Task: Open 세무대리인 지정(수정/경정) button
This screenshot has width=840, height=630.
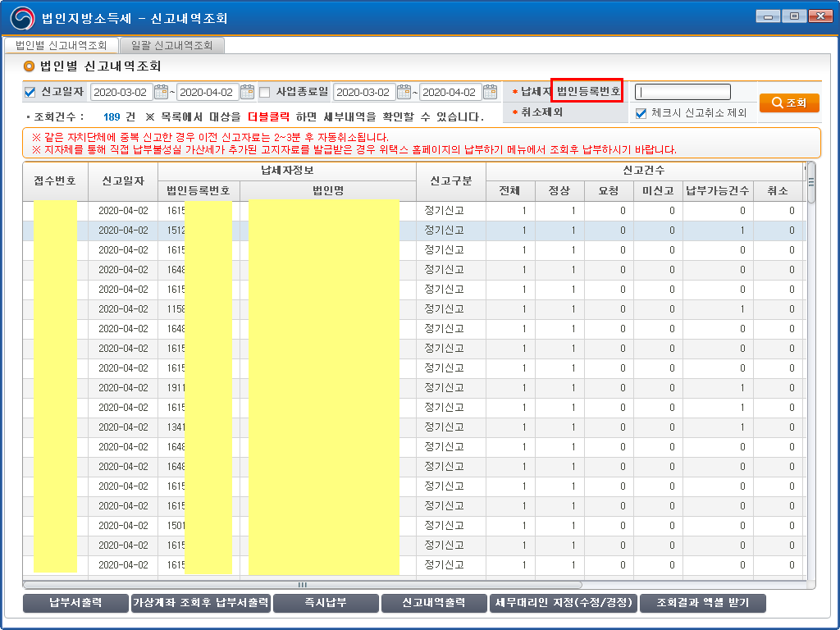Action: [564, 603]
